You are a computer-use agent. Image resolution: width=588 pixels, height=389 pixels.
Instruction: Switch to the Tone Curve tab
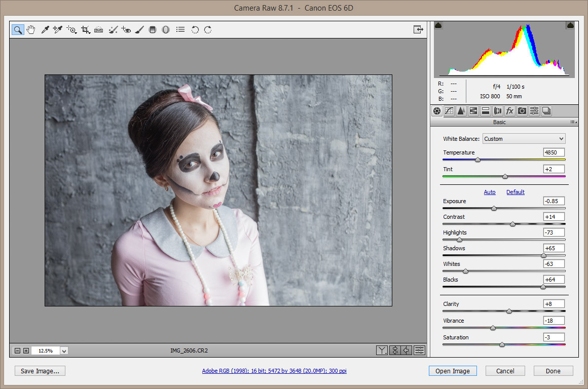(449, 111)
